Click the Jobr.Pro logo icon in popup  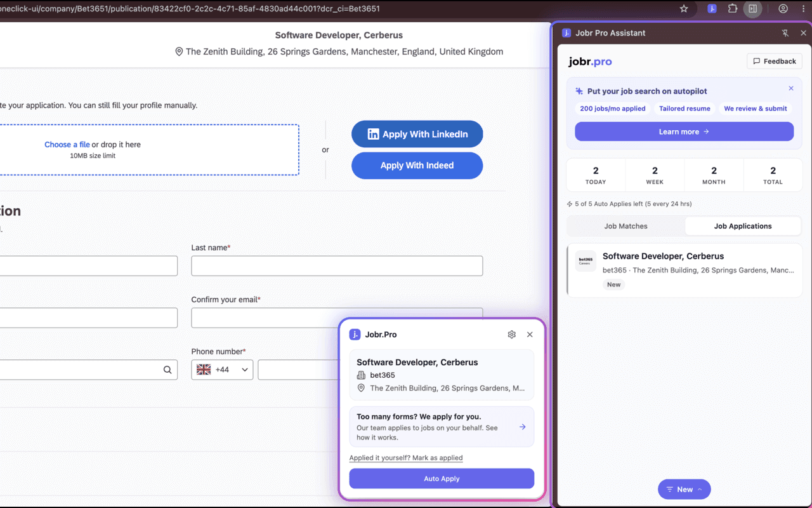[355, 335]
